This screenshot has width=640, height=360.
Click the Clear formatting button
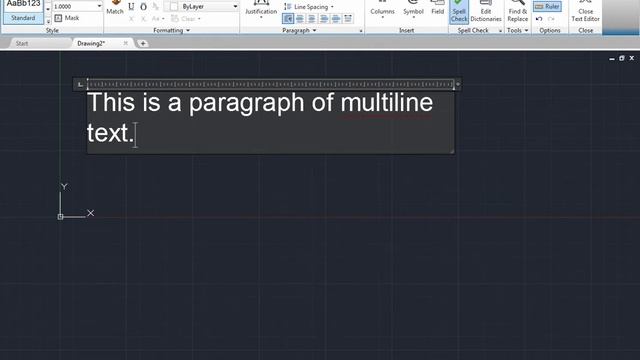(186, 19)
